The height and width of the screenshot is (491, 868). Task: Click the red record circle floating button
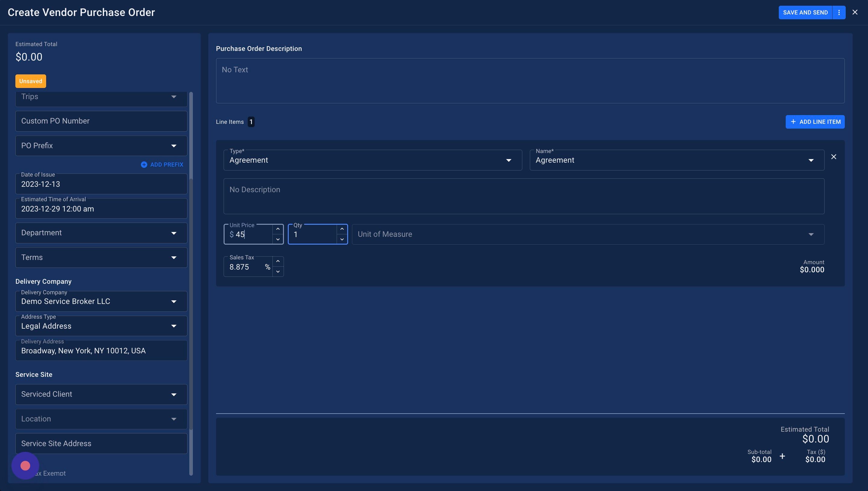coord(25,466)
